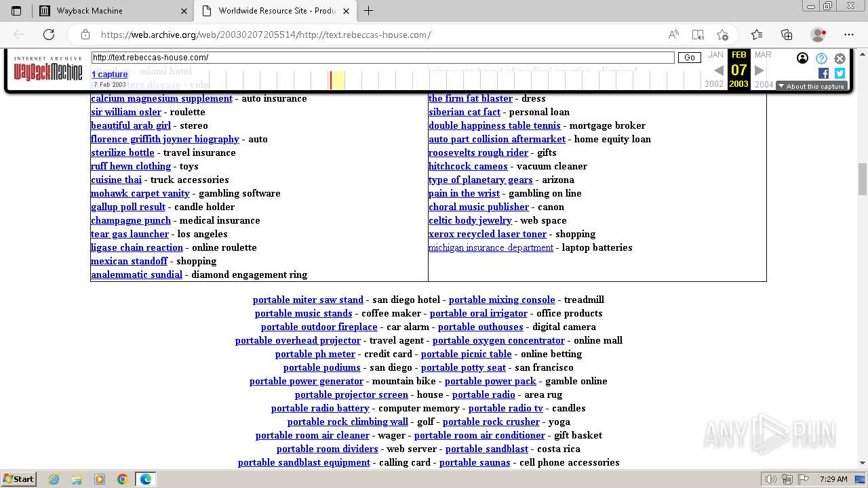Open analemmatic sundial link
The height and width of the screenshot is (488, 868).
[136, 274]
